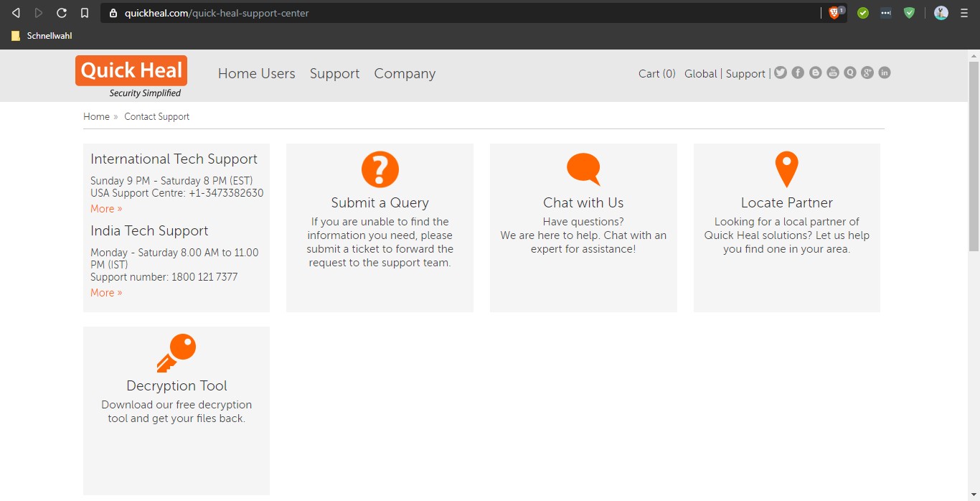The image size is (980, 501).
Task: Click 'Download our free decryption tool' text
Action: pos(176,411)
